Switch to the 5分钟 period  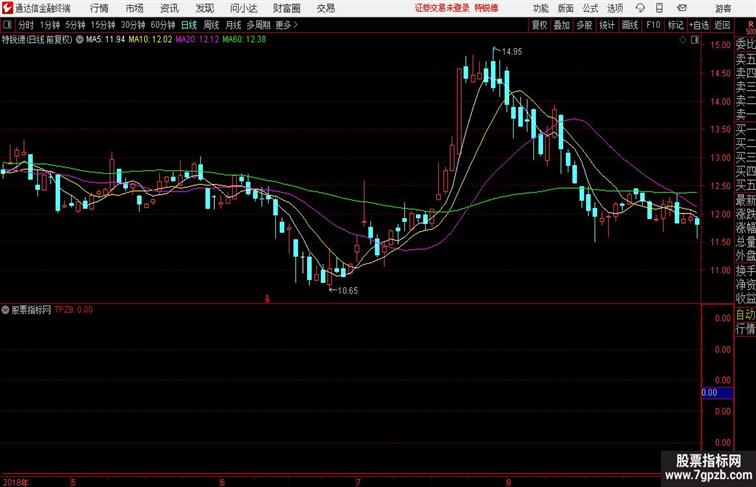(75, 25)
